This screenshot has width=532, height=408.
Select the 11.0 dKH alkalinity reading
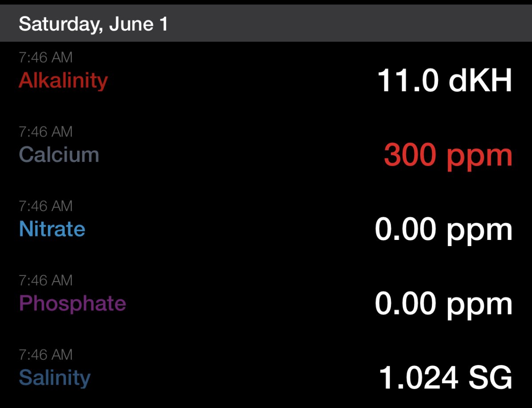pyautogui.click(x=445, y=81)
